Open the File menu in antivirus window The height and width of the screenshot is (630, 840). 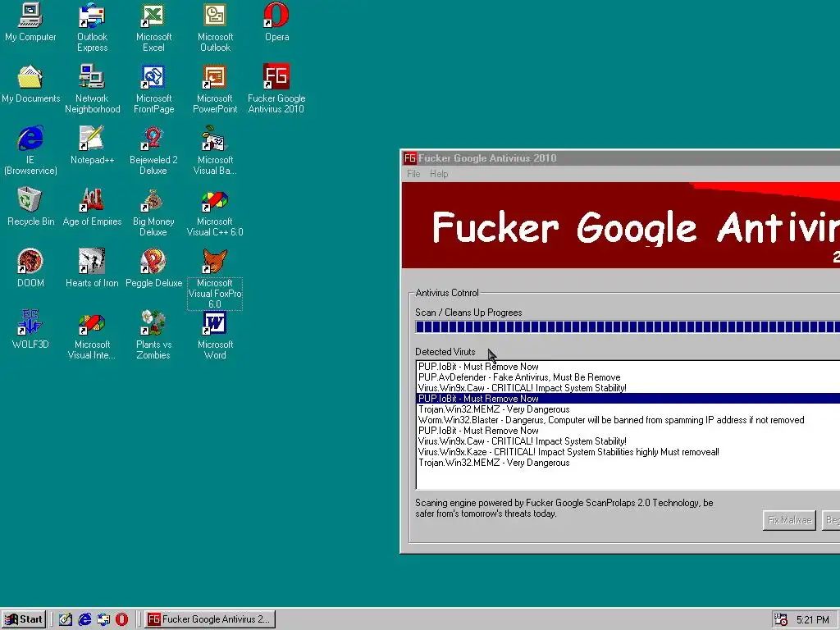point(413,174)
